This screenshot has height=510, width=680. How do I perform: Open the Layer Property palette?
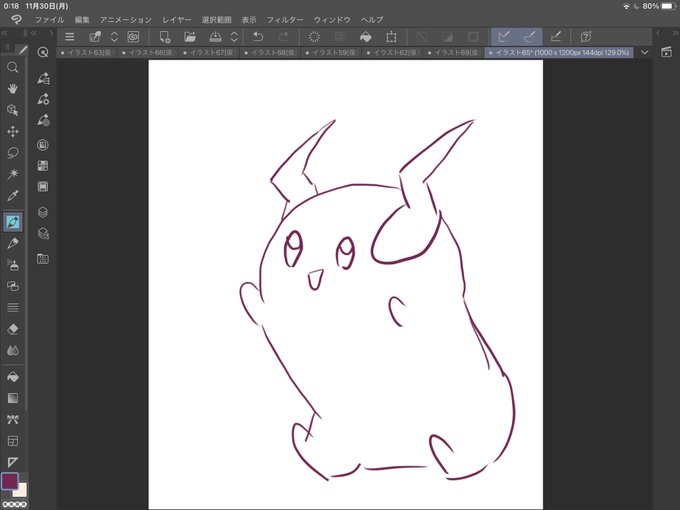(43, 233)
